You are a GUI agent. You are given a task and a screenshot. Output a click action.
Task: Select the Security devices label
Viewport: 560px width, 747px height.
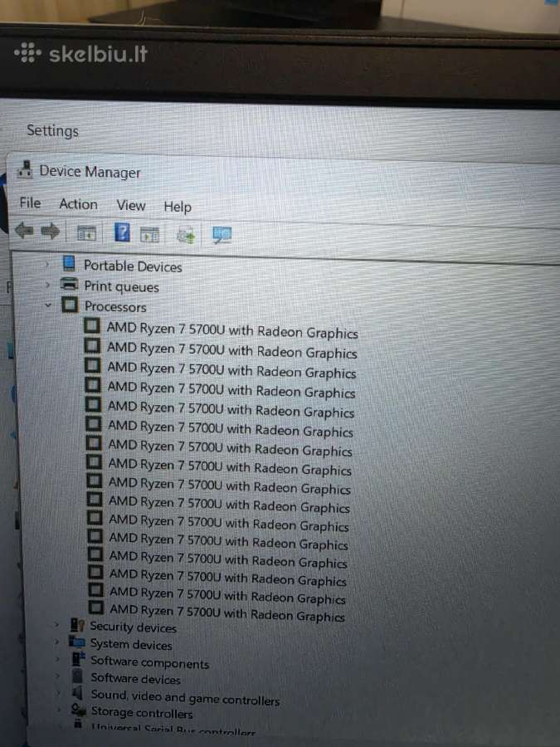click(134, 627)
